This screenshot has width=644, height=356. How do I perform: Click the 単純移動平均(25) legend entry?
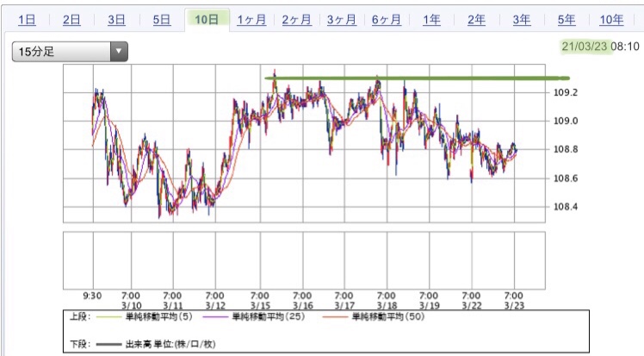pyautogui.click(x=254, y=317)
